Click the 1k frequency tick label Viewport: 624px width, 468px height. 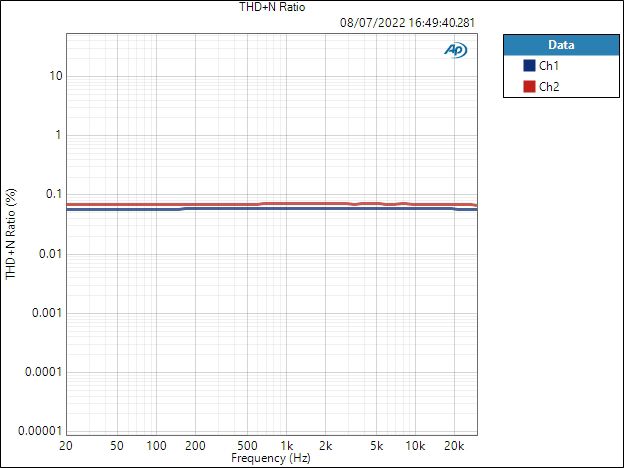tap(287, 446)
